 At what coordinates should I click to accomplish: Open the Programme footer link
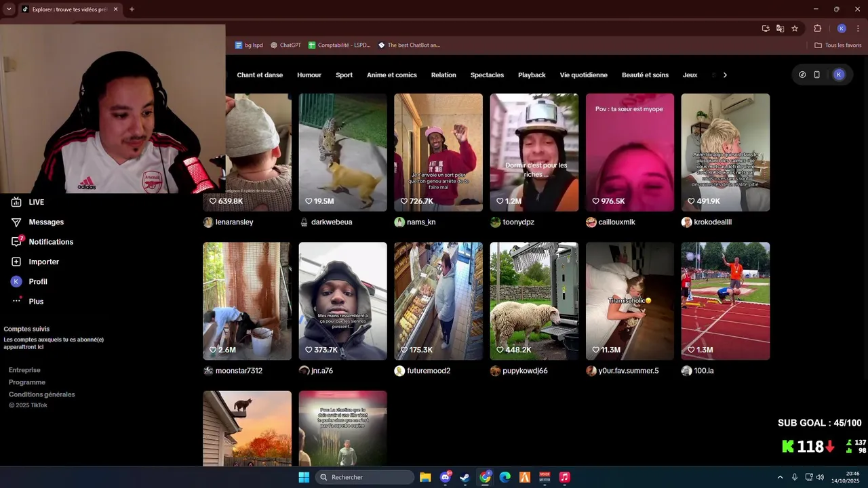(27, 382)
